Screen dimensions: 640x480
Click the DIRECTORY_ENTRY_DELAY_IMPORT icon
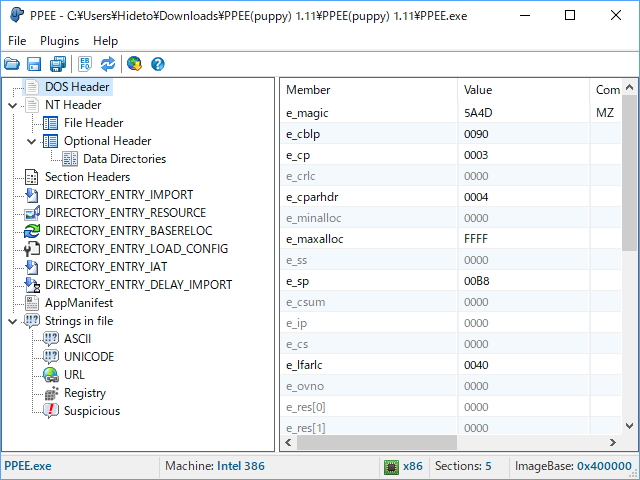tap(32, 284)
